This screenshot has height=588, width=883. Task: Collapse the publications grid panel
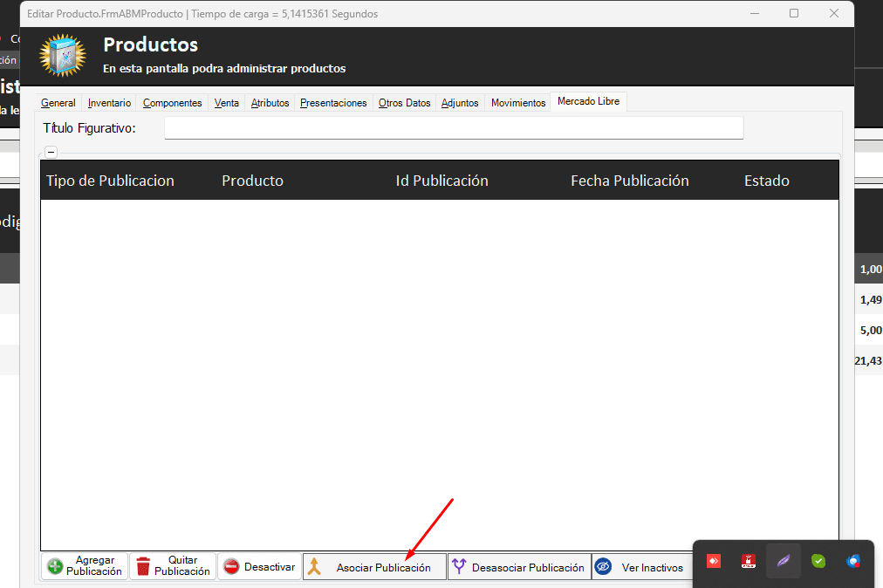(x=51, y=152)
